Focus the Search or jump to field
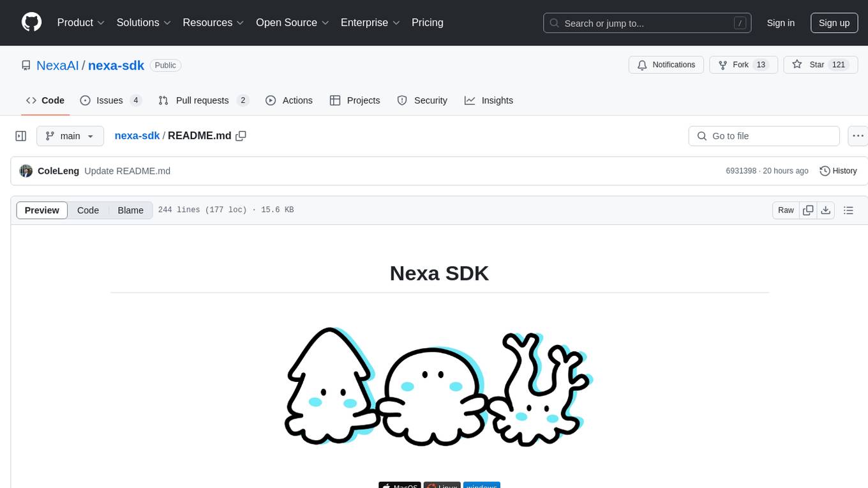The width and height of the screenshot is (868, 488). pos(647,23)
